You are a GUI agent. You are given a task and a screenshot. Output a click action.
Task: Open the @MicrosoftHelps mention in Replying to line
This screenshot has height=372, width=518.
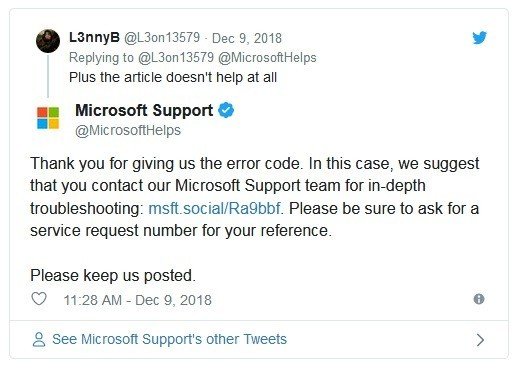tap(267, 58)
